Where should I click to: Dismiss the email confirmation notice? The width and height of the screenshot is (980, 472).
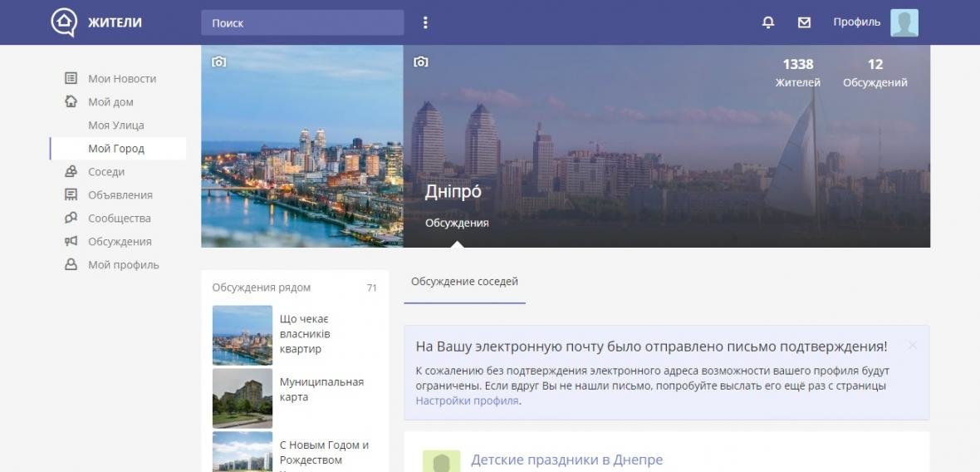click(913, 345)
